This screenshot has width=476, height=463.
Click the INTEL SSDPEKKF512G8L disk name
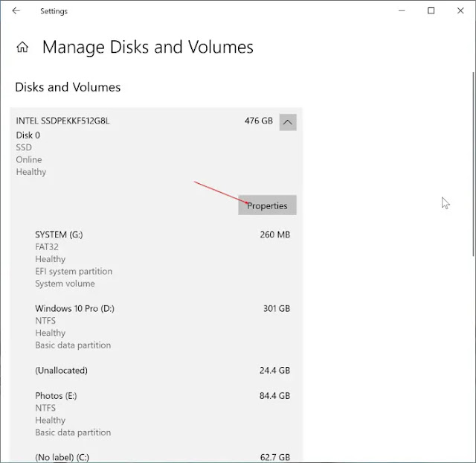coord(62,121)
